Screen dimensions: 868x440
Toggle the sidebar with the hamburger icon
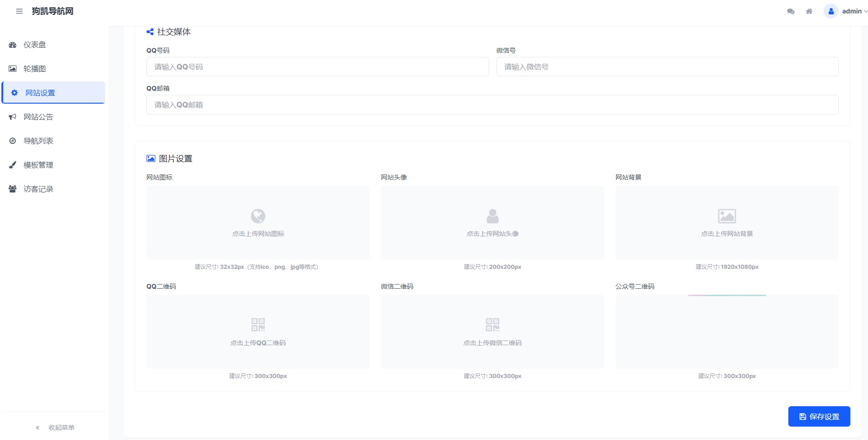click(x=19, y=11)
